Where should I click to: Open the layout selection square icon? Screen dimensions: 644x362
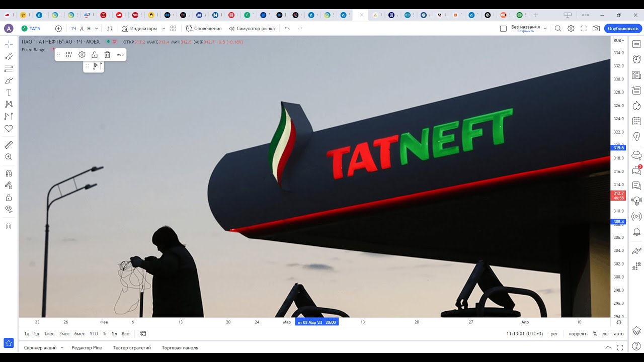tap(503, 29)
